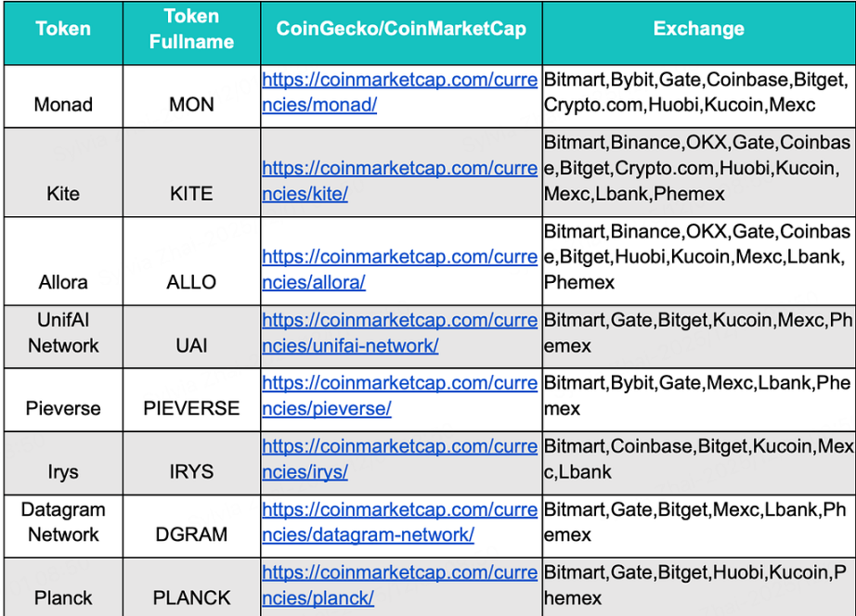Select the Monad token name cell
Viewport: 856px width, 616px height.
point(63,104)
